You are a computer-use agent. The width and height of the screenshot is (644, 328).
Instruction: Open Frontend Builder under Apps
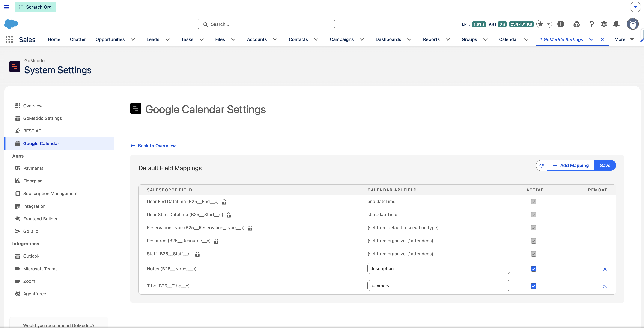point(40,219)
